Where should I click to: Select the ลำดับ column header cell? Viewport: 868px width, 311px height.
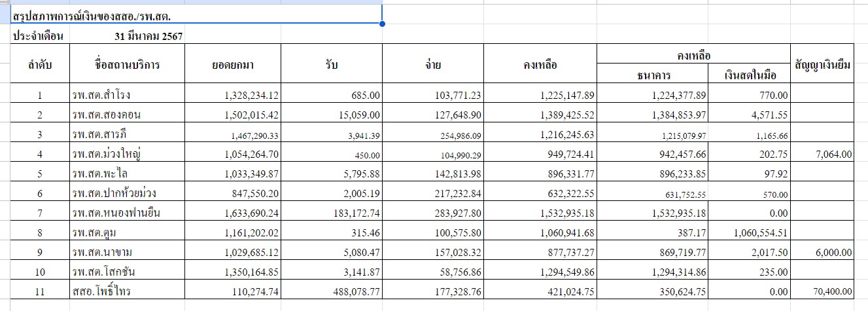pyautogui.click(x=40, y=65)
